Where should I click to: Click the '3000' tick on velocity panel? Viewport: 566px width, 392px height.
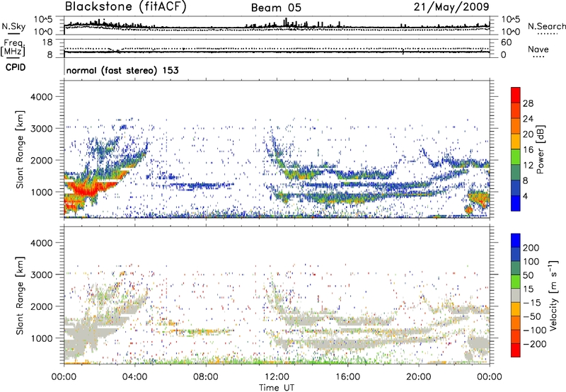point(41,275)
